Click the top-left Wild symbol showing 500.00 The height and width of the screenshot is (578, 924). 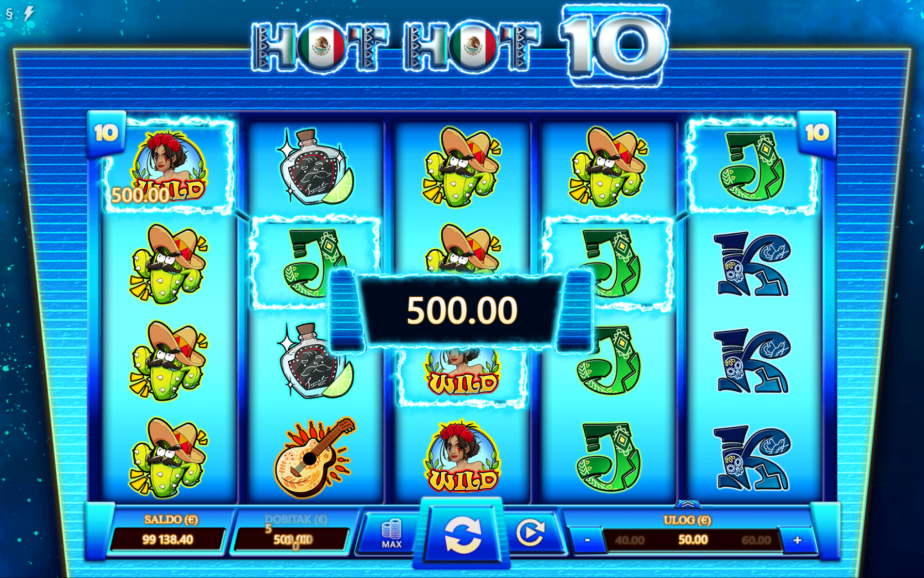pos(168,167)
